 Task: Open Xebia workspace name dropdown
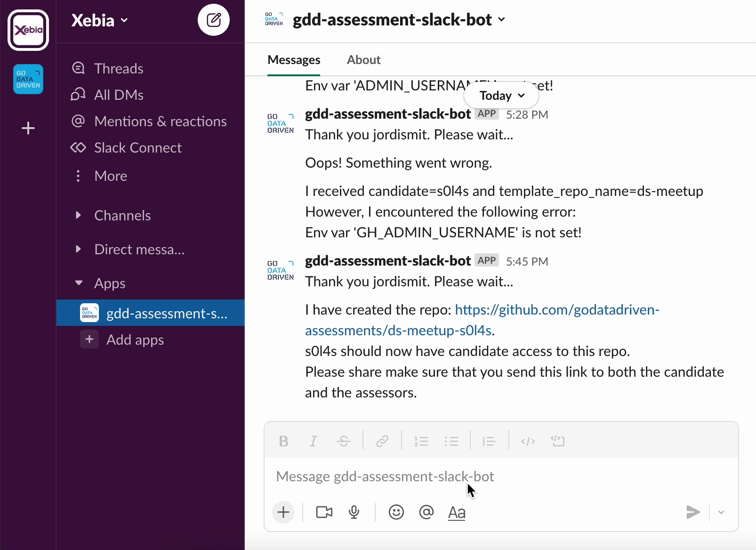pos(100,20)
